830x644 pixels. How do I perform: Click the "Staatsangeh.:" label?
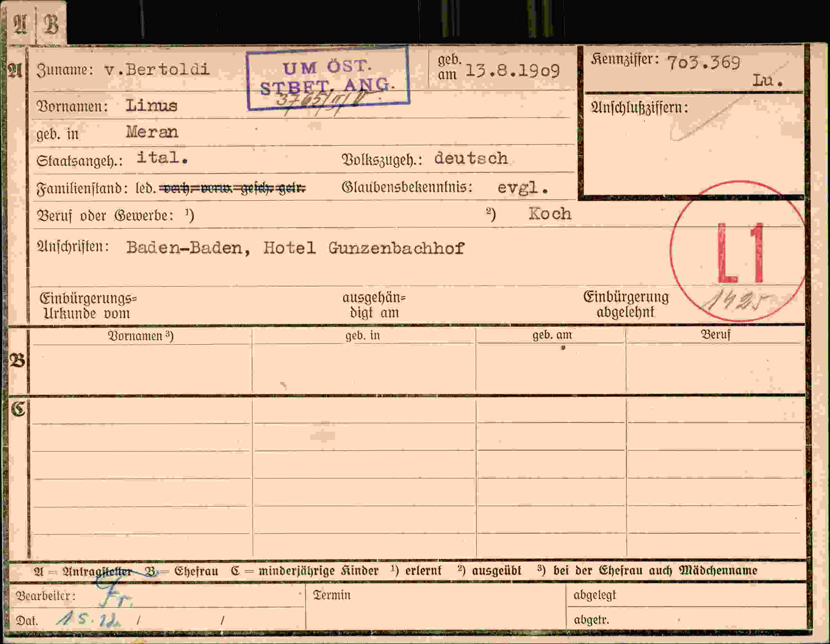click(79, 160)
